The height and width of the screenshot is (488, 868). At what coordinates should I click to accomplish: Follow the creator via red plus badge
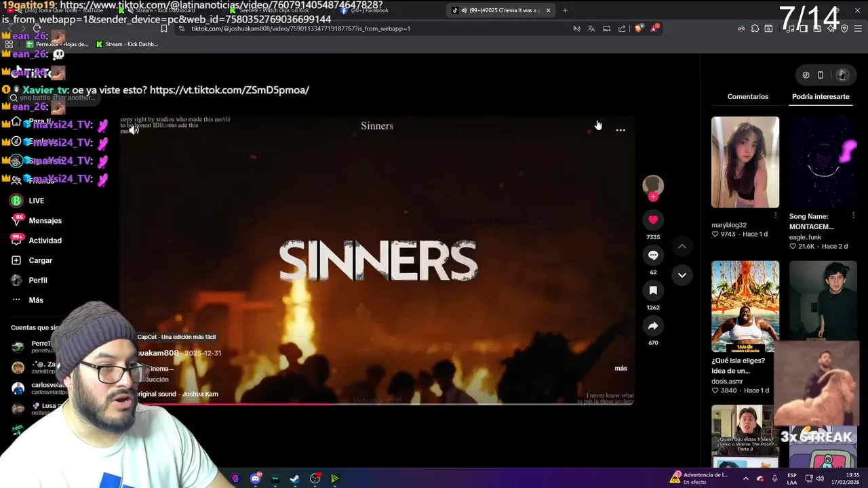point(653,197)
